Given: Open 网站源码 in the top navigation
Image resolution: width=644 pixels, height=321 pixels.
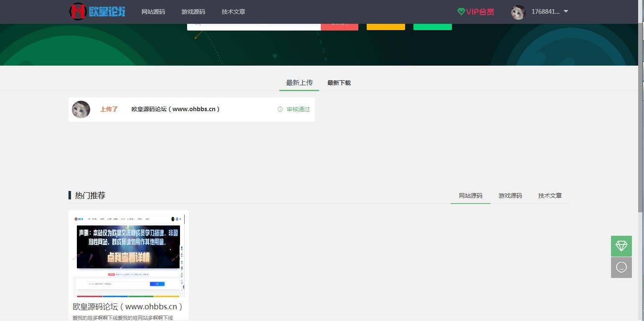Looking at the screenshot, I should pos(153,12).
